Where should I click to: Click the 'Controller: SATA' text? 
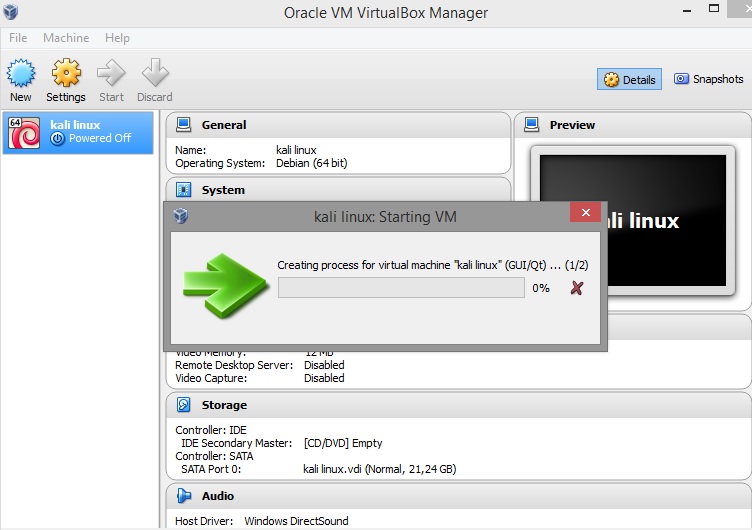pos(214,456)
